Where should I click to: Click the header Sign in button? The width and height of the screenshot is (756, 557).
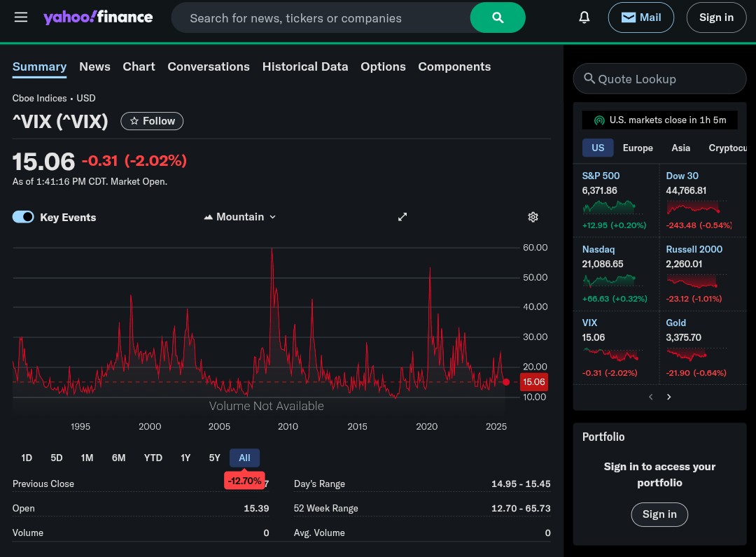[x=716, y=17]
